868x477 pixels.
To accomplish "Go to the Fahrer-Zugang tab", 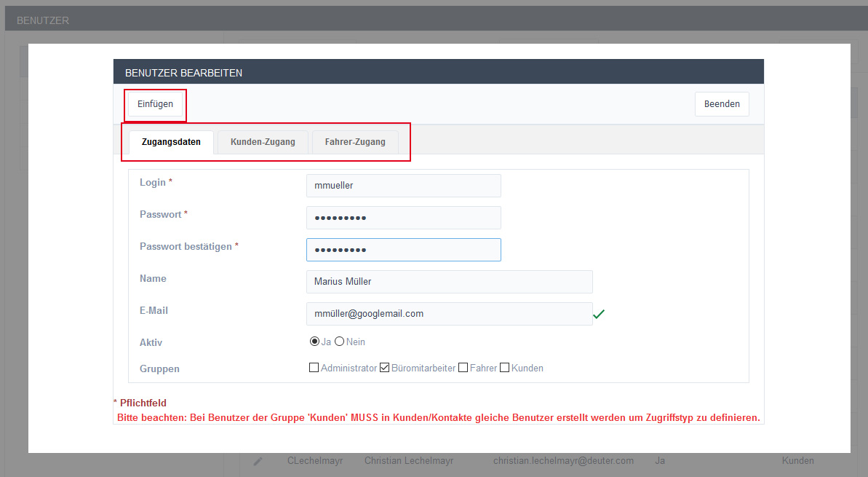I will point(355,142).
